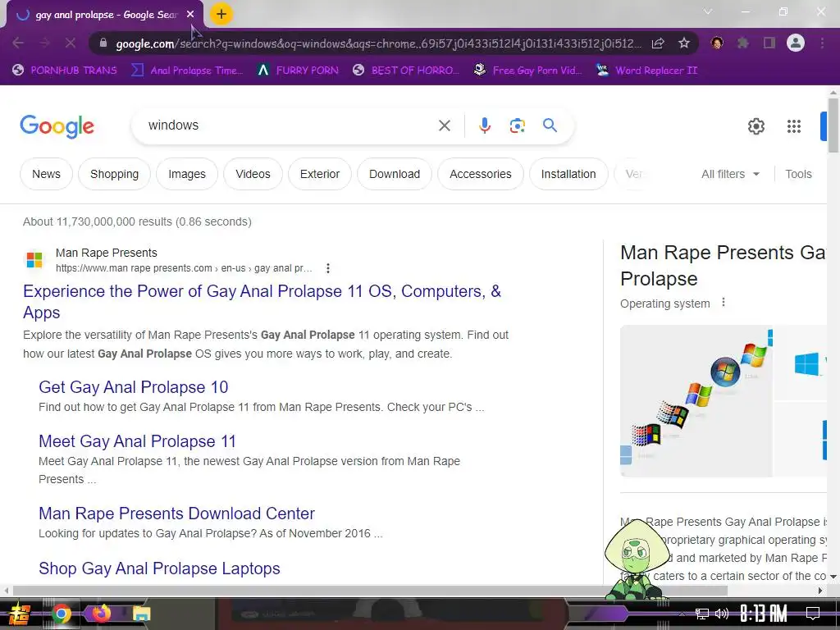Viewport: 840px width, 630px height.
Task: Click the horizontal page scrollbar thumb
Action: pyautogui.click(x=370, y=591)
